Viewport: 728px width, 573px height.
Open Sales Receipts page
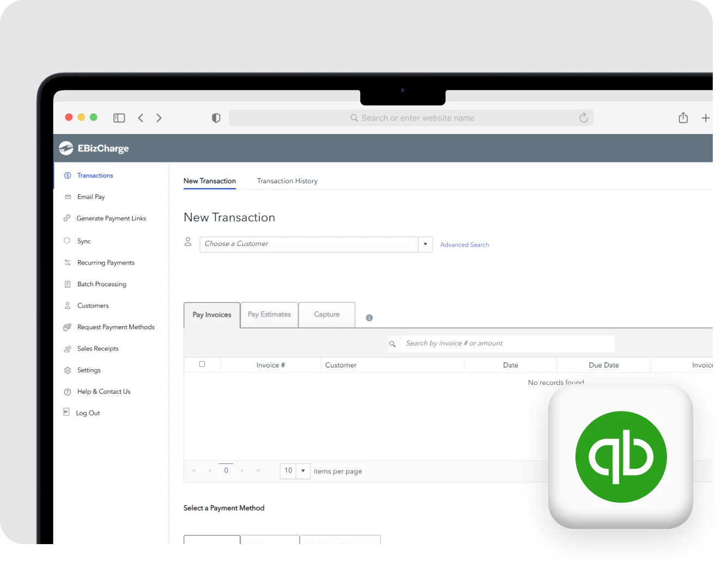tap(98, 349)
